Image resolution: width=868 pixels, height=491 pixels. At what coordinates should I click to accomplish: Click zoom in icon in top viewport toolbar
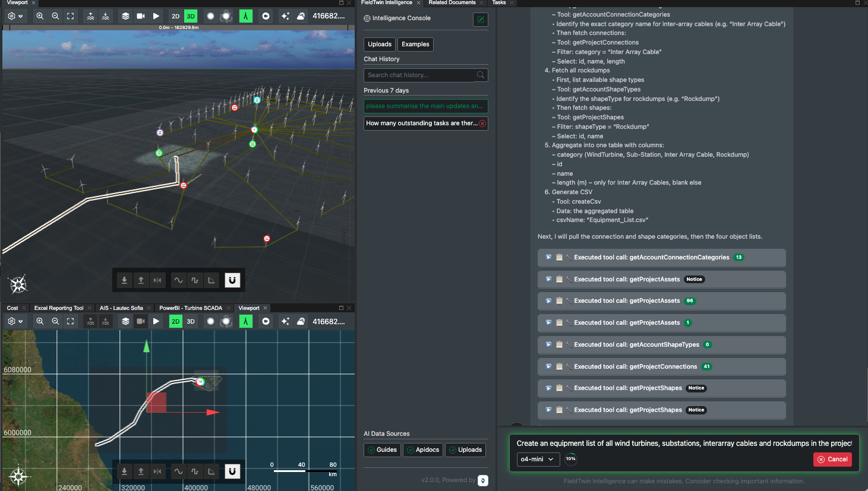point(40,16)
